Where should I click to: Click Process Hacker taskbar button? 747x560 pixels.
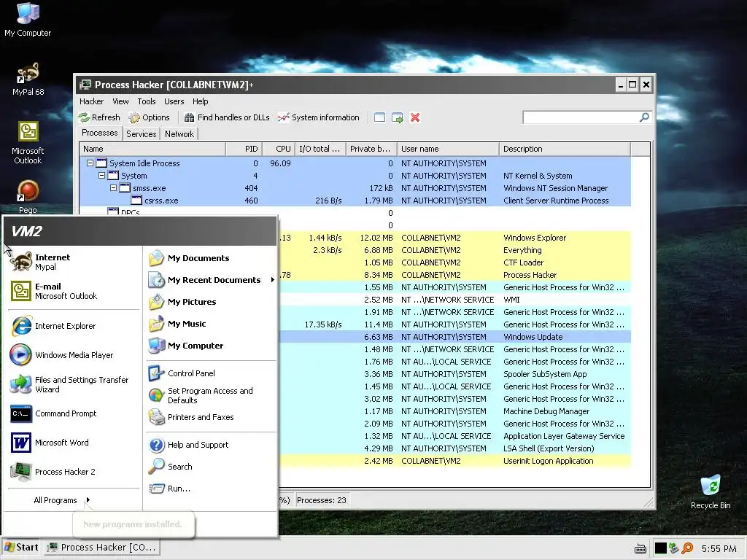(102, 548)
